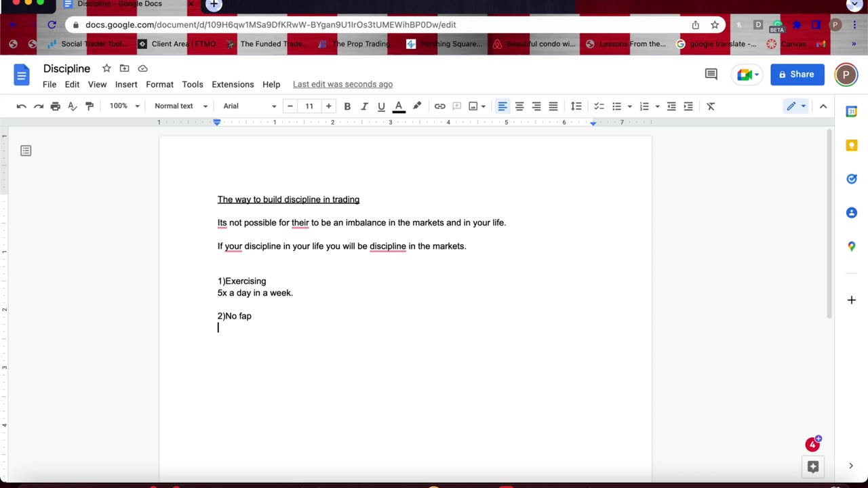Open the Google Meet call dropdown
Screen dimensions: 868x488
click(x=749, y=75)
